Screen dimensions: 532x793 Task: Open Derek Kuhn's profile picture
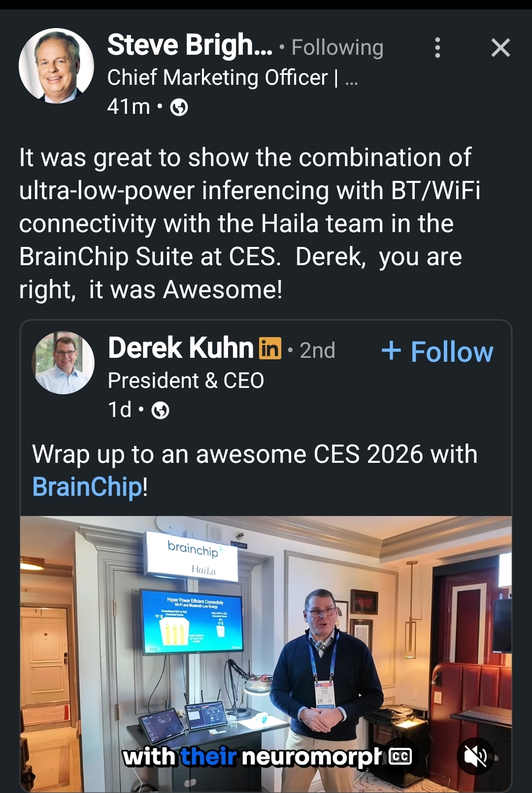tap(63, 363)
